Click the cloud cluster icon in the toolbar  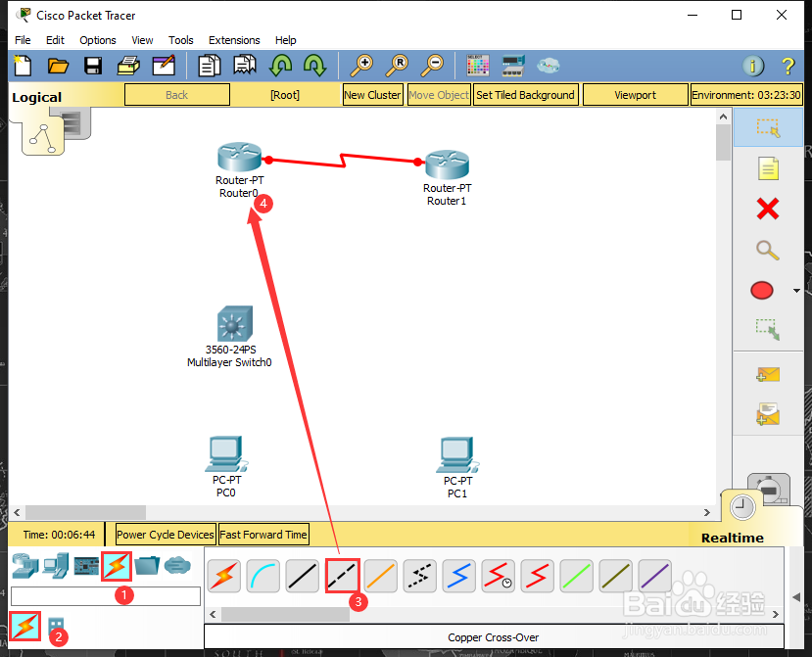tap(548, 66)
